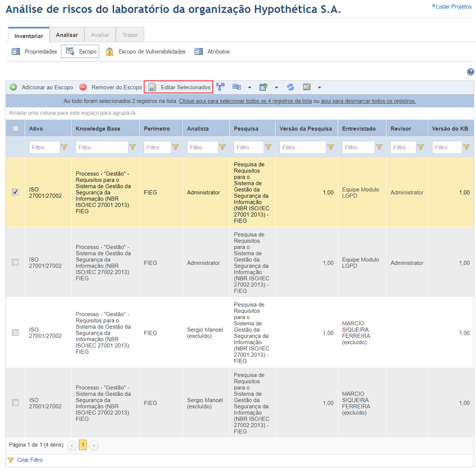Click the Perímetro filter funnel icon
The width and height of the screenshot is (476, 471).
click(176, 147)
